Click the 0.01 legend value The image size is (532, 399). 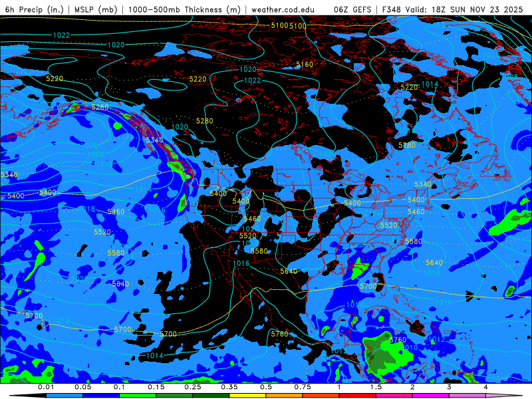click(46, 387)
